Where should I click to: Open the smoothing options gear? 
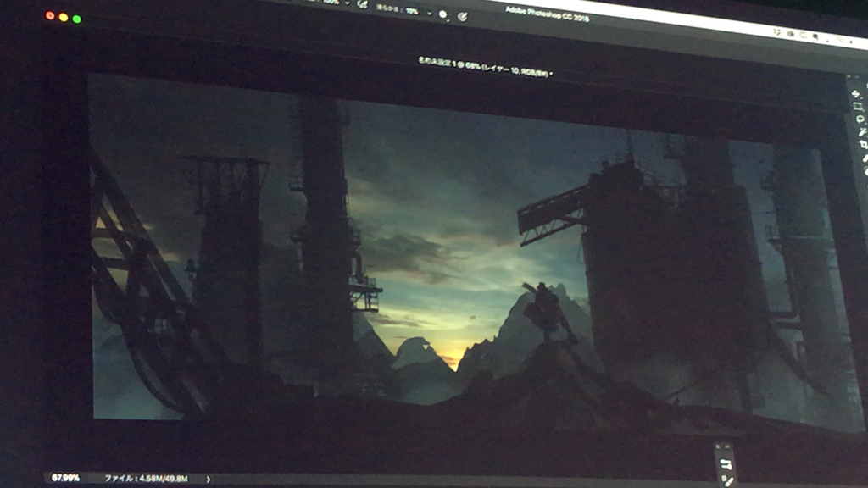(x=442, y=15)
